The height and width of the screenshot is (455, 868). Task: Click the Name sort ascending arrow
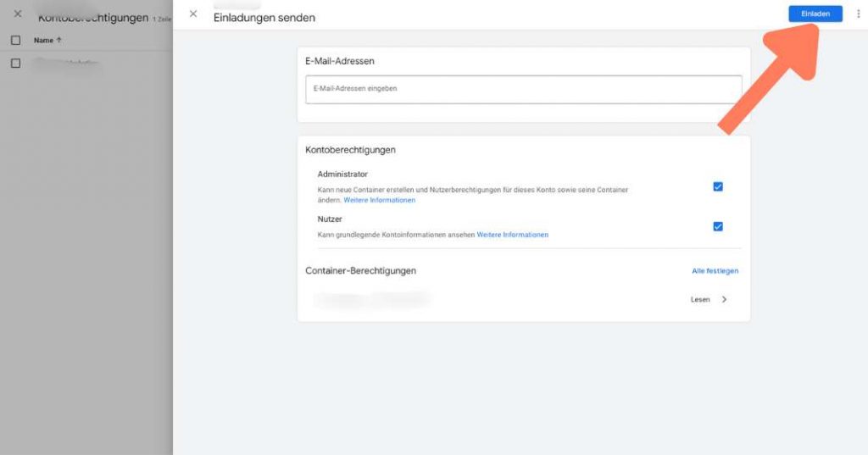click(58, 40)
